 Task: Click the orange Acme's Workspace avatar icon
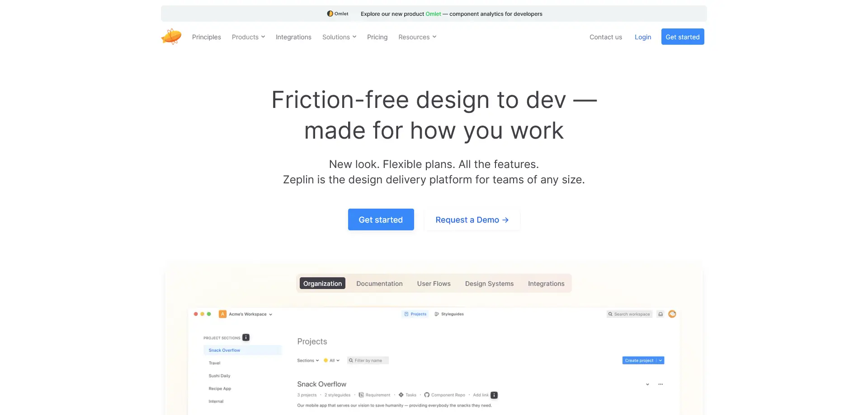tap(222, 314)
